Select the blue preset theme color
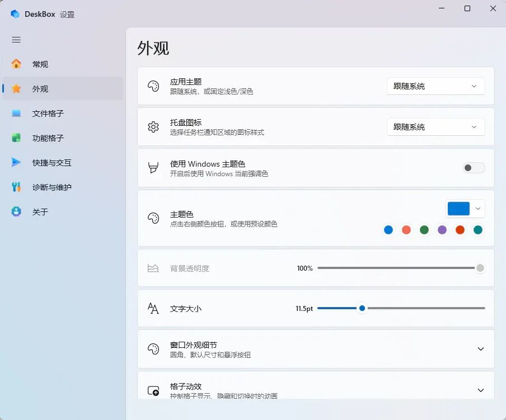506x420 pixels. click(x=388, y=230)
